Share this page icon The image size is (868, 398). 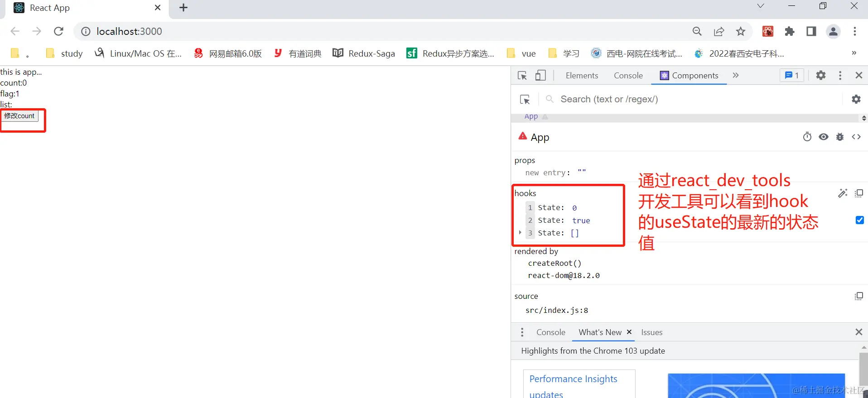point(719,31)
